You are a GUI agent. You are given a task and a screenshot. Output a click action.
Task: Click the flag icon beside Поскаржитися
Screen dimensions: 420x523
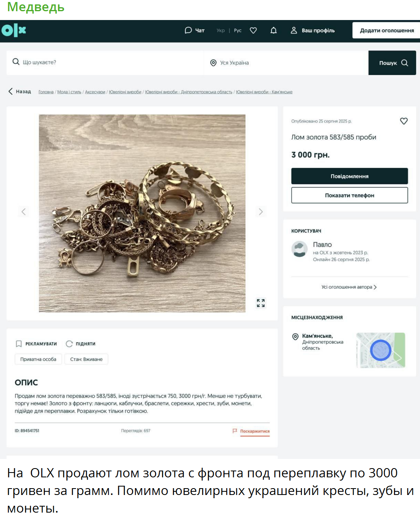point(235,431)
